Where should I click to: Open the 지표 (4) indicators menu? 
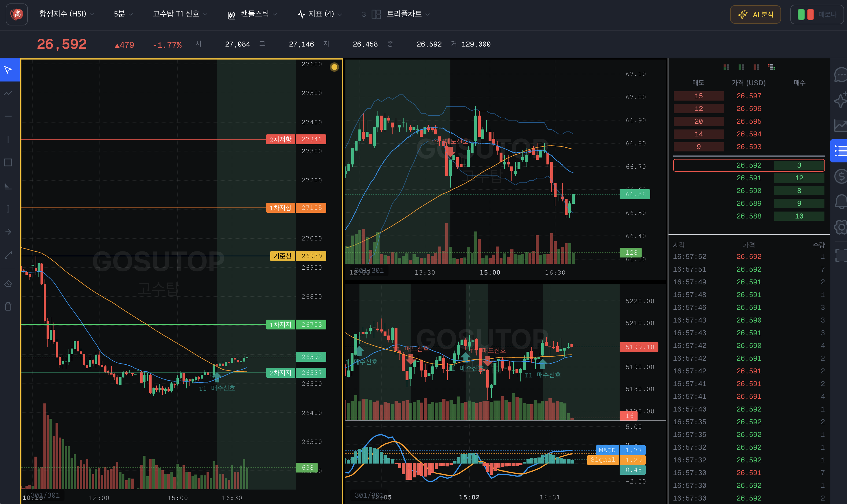tap(320, 14)
